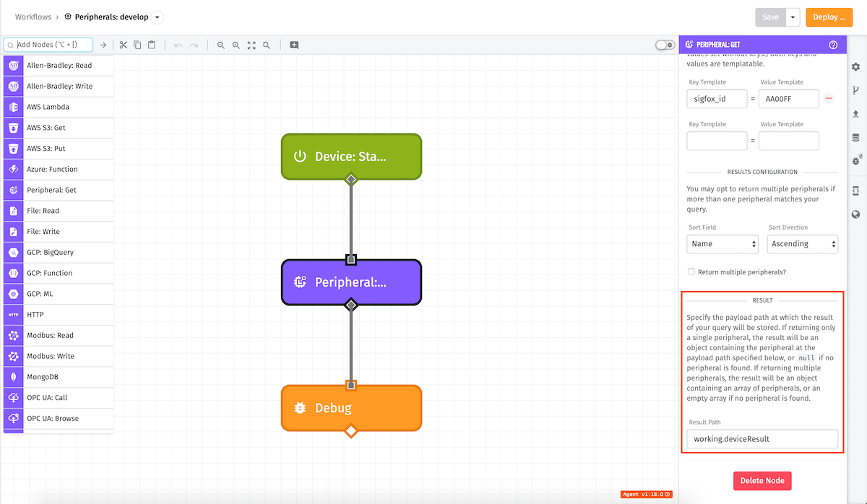Click the add note/comment icon in toolbar
This screenshot has height=504, width=867.
[x=294, y=45]
